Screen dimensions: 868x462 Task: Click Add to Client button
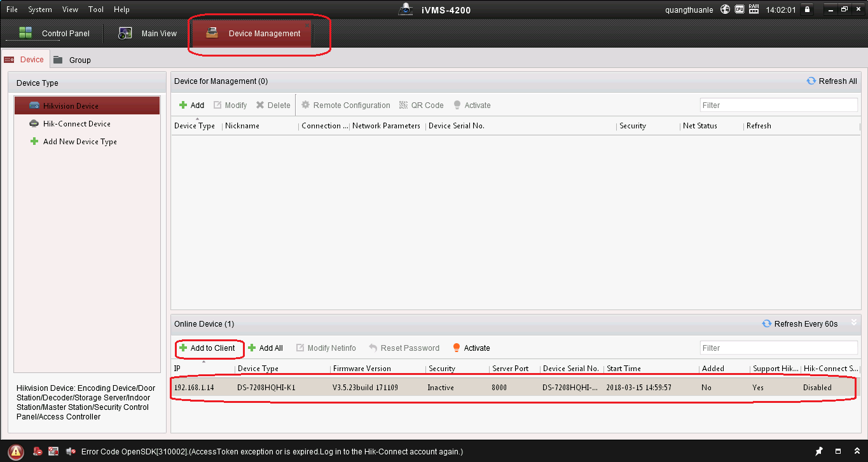(207, 348)
